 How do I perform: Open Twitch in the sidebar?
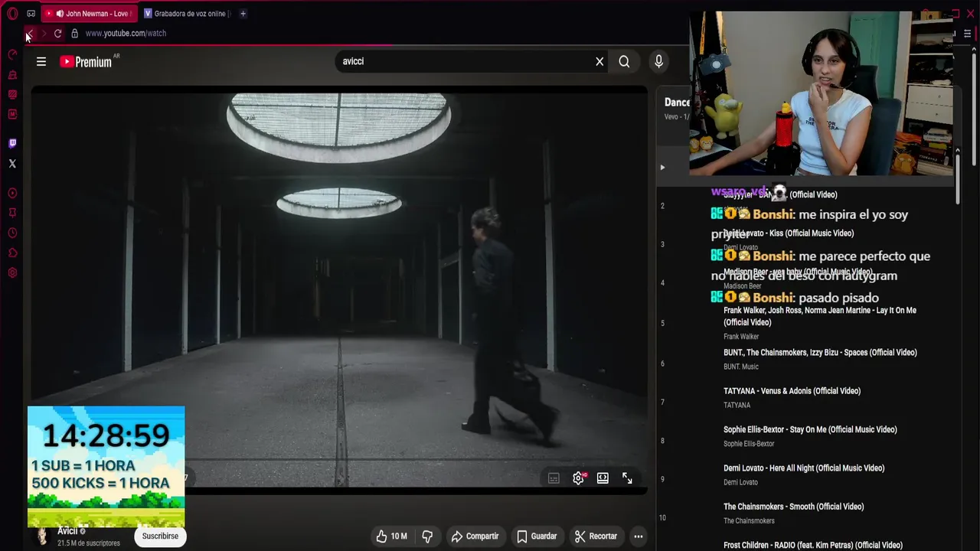pos(12,143)
